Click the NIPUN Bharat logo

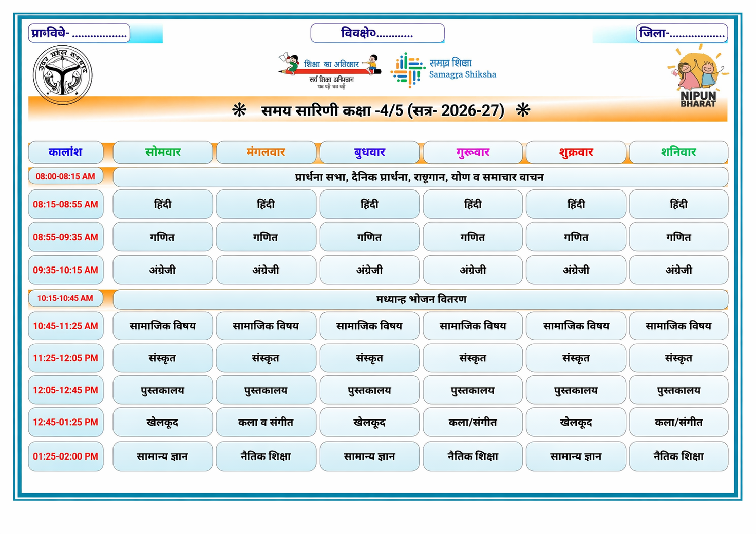tap(698, 76)
